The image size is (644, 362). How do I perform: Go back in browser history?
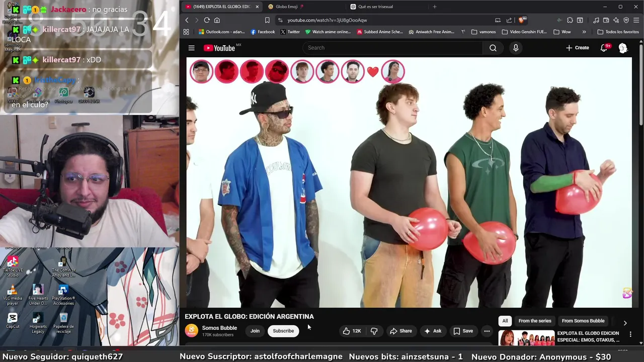(x=187, y=20)
